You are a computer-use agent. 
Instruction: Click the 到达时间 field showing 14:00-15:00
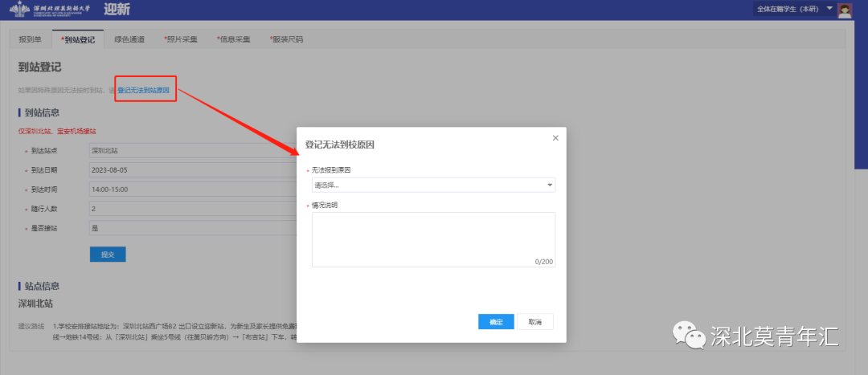tap(193, 190)
